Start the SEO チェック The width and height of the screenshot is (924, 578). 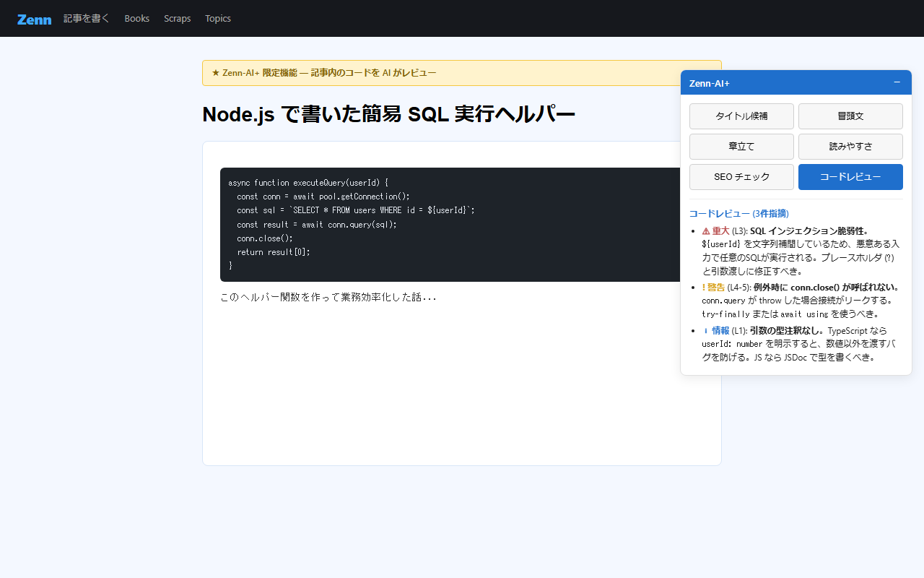pos(741,177)
